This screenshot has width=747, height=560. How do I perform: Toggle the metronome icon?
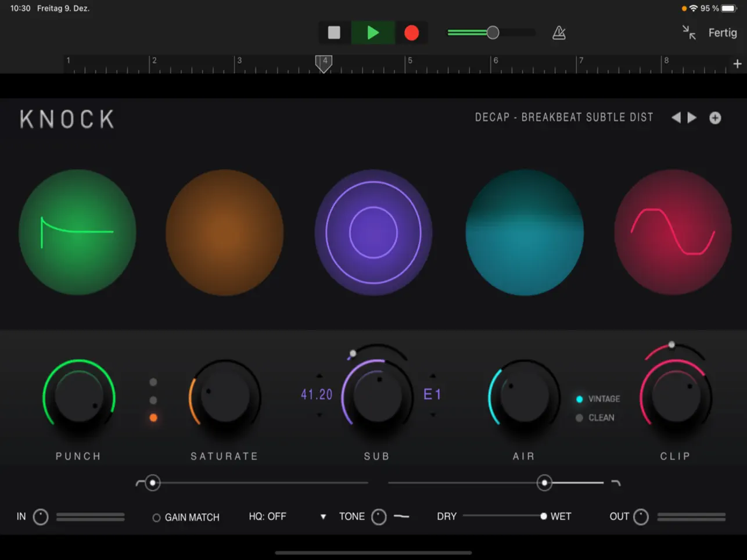tap(559, 33)
